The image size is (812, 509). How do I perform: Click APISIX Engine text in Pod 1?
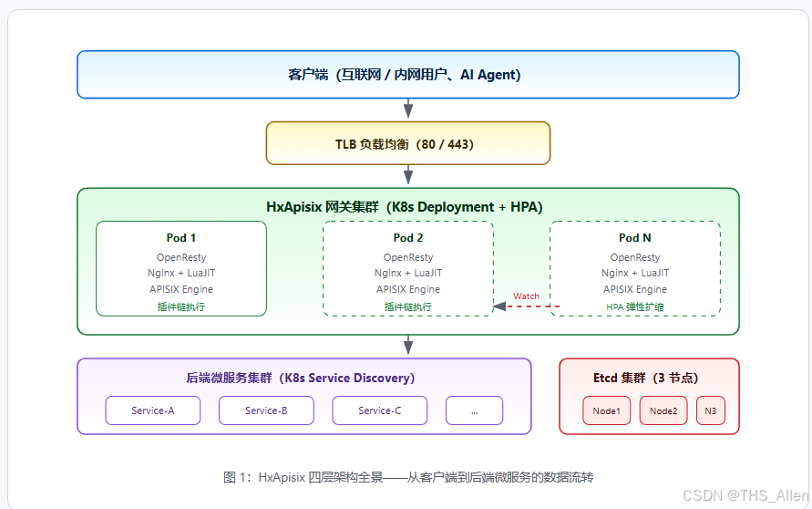181,289
